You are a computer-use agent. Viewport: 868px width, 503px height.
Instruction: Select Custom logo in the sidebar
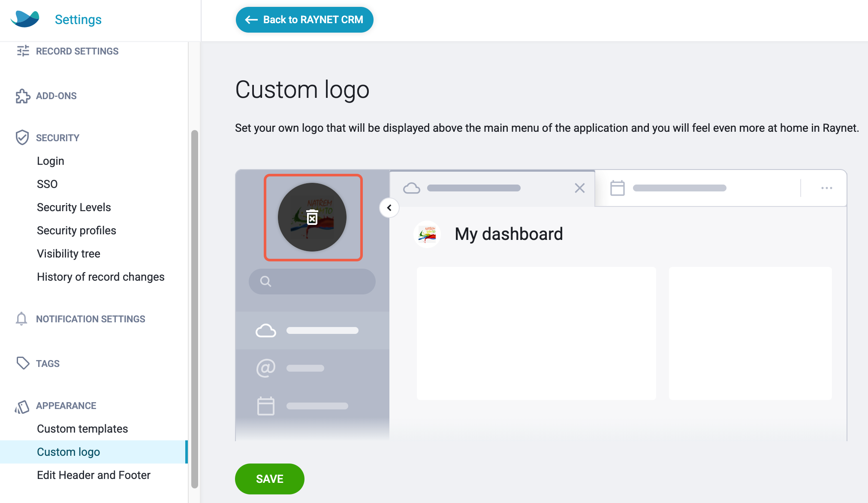(94, 452)
